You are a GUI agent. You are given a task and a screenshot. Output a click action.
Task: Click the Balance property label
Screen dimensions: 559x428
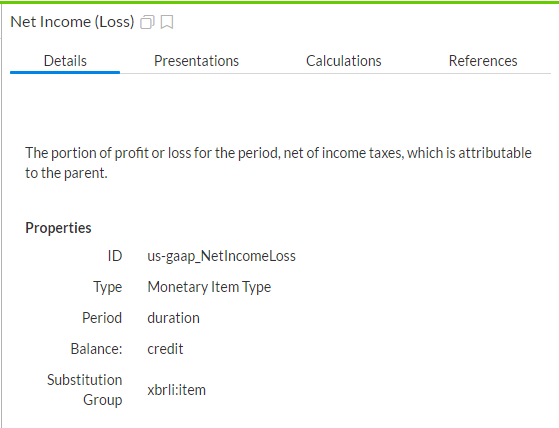[x=96, y=349]
